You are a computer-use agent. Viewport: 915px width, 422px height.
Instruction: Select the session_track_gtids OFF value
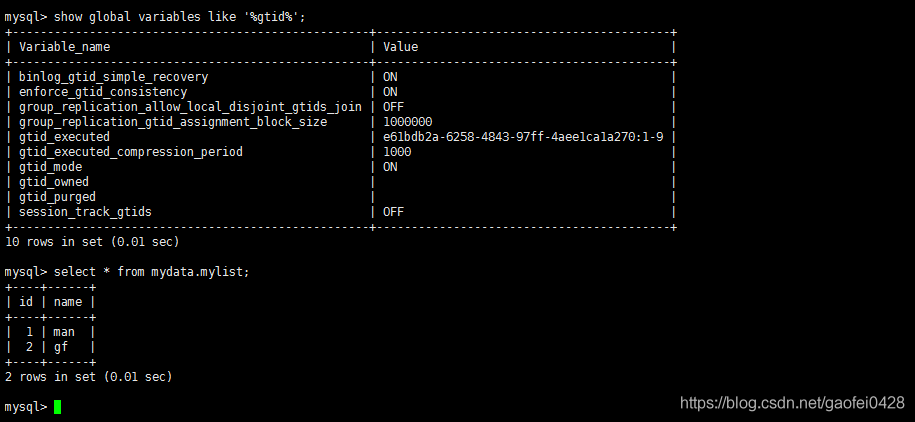393,212
